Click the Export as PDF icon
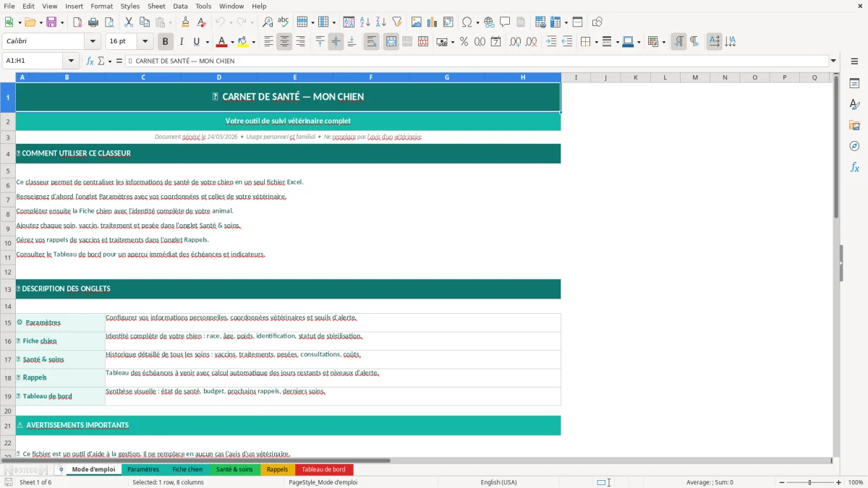This screenshot has width=868, height=488. (77, 22)
